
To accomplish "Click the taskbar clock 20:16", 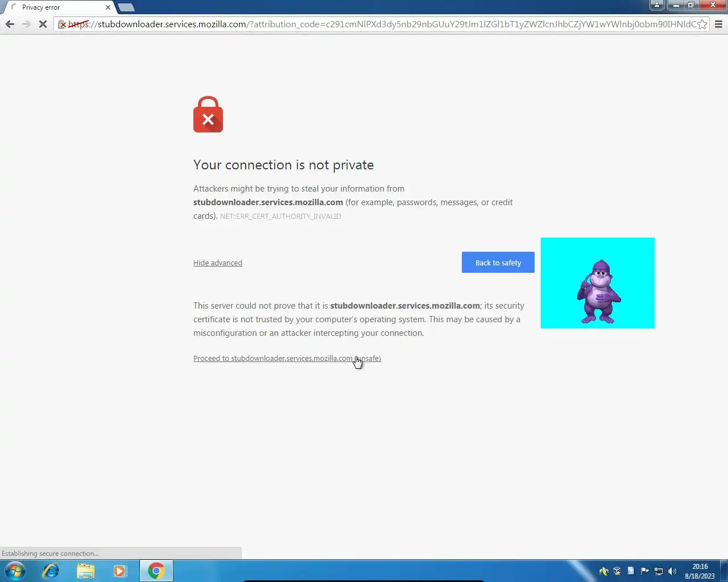I will pos(700,571).
